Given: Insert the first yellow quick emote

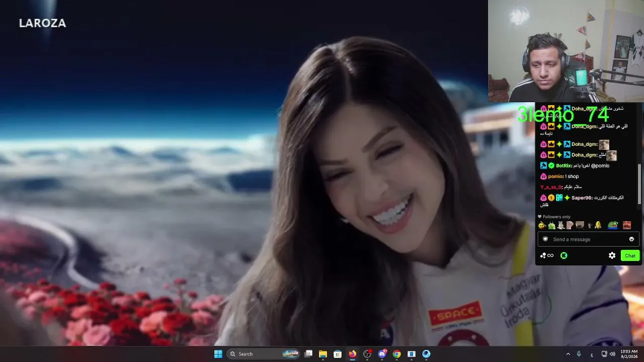Looking at the screenshot, I should tap(542, 225).
